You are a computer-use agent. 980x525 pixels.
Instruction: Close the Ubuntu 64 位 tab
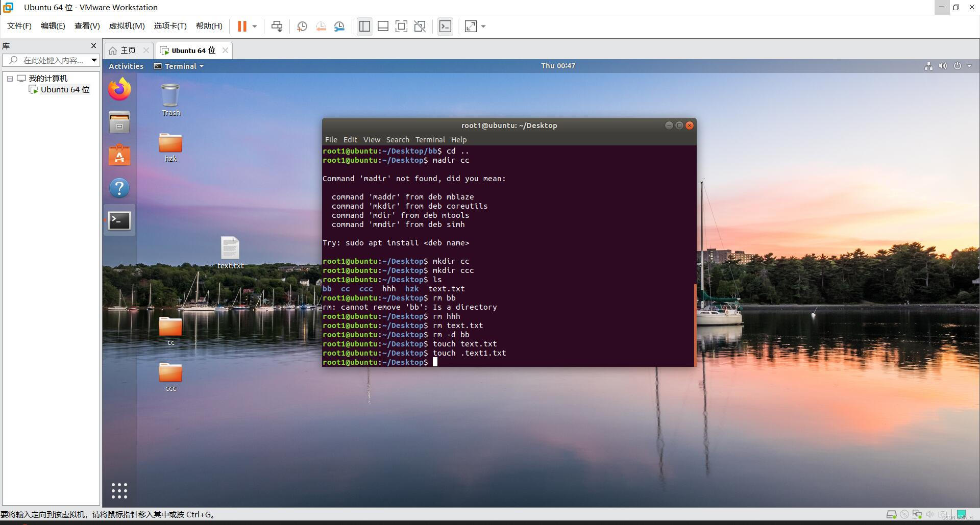(225, 50)
